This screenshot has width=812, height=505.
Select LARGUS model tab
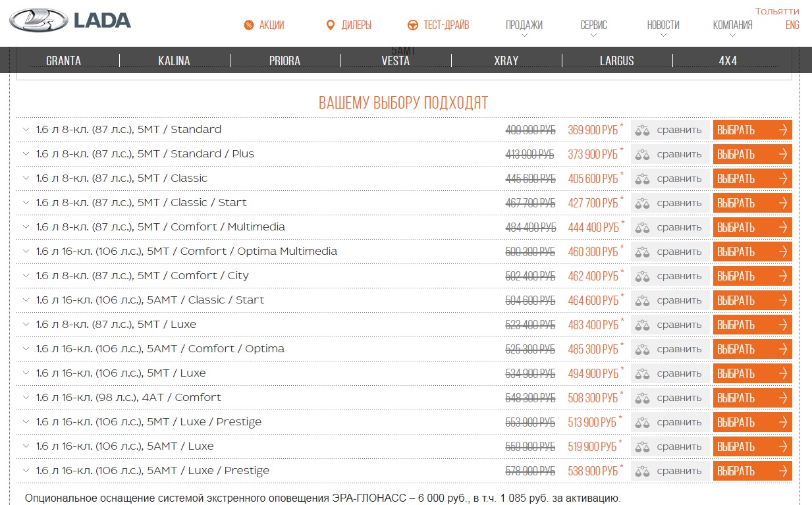tap(617, 61)
